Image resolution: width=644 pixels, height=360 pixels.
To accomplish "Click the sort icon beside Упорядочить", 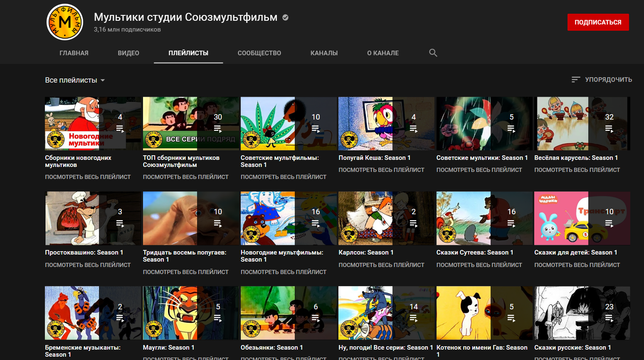I will (x=575, y=79).
